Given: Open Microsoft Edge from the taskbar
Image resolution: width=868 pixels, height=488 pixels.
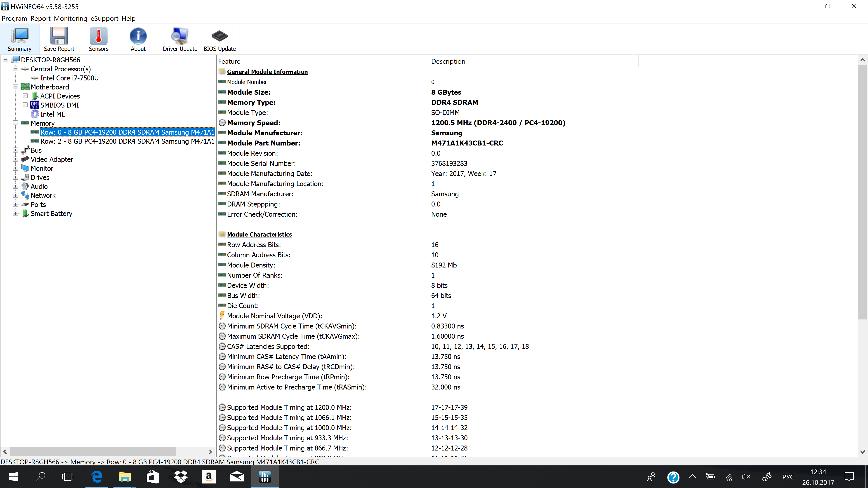Looking at the screenshot, I should [97, 476].
